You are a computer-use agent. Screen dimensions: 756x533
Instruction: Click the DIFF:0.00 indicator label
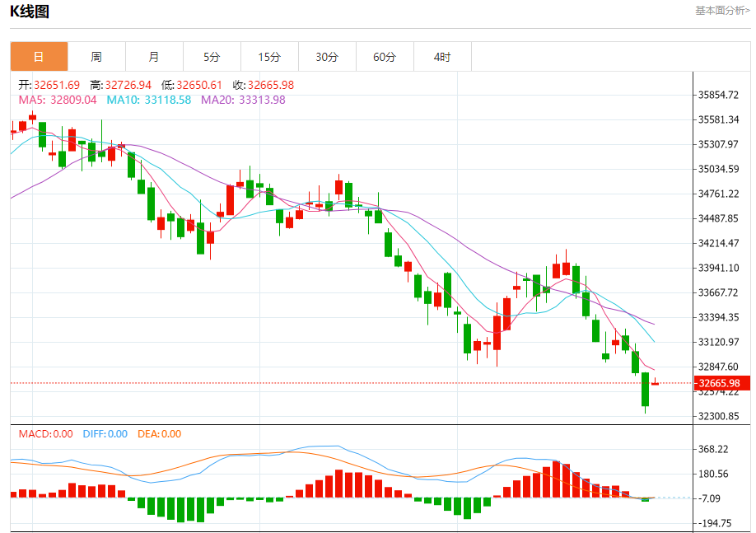tap(105, 433)
